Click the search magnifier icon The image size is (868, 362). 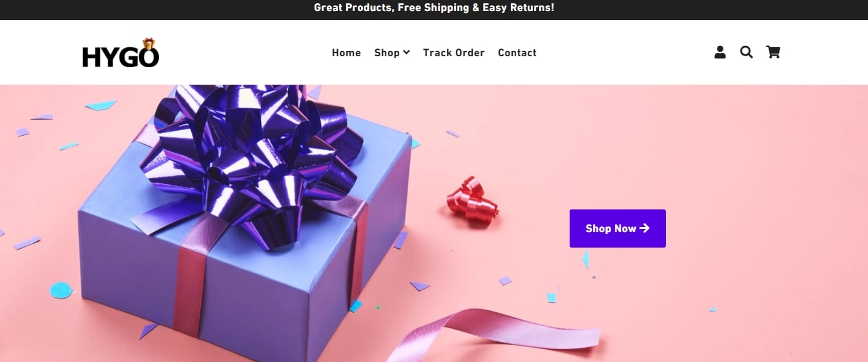tap(747, 52)
